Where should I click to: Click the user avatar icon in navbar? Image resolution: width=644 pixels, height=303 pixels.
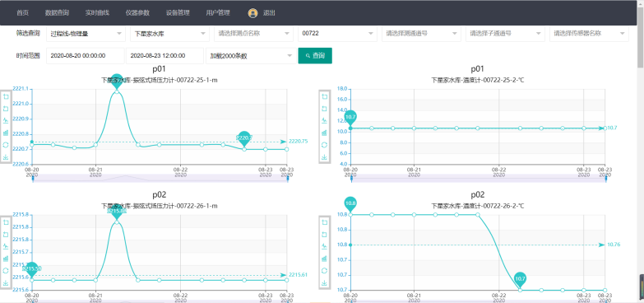[x=253, y=13]
